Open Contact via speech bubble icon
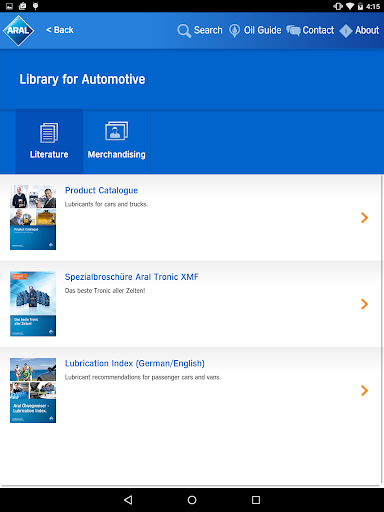Image resolution: width=384 pixels, height=512 pixels. (293, 30)
